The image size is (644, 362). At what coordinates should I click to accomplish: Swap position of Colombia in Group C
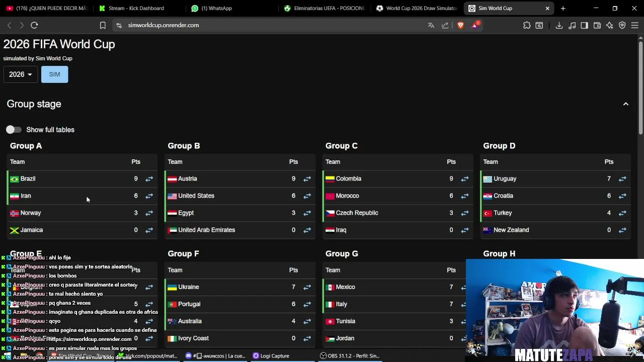464,179
